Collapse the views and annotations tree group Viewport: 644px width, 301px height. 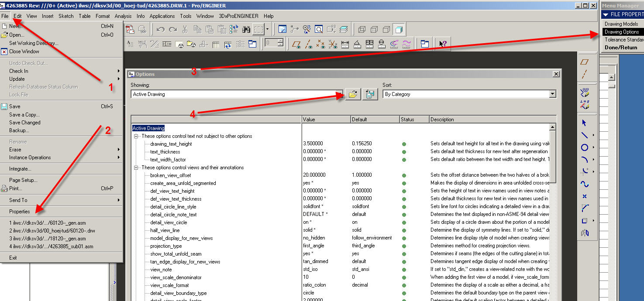coord(137,168)
